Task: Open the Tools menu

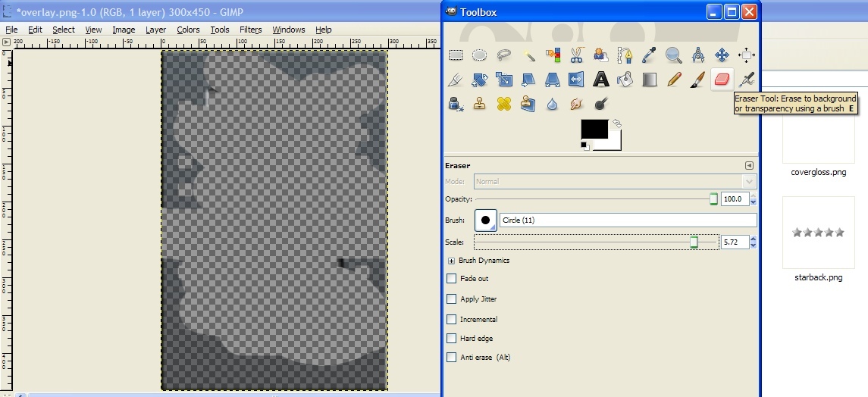Action: click(x=220, y=30)
